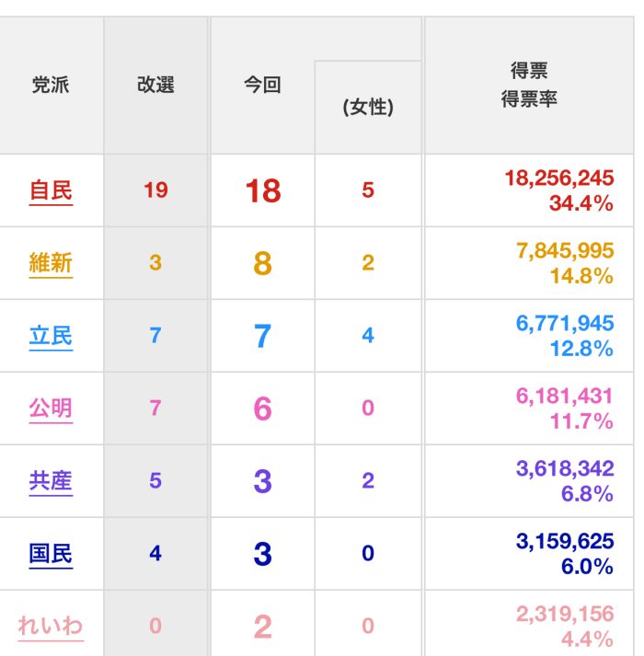This screenshot has width=644, height=656.
Task: Click the 得票 得票率 column header
Action: 529,85
